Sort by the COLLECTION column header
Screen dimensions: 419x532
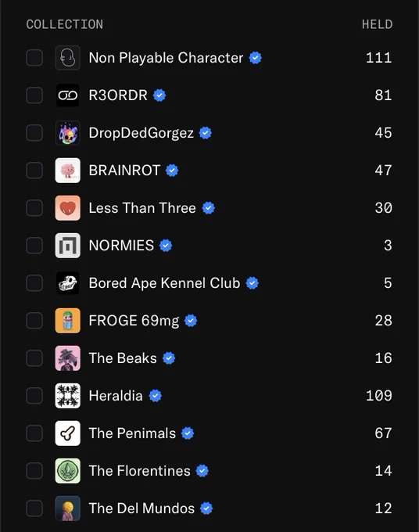pyautogui.click(x=65, y=24)
